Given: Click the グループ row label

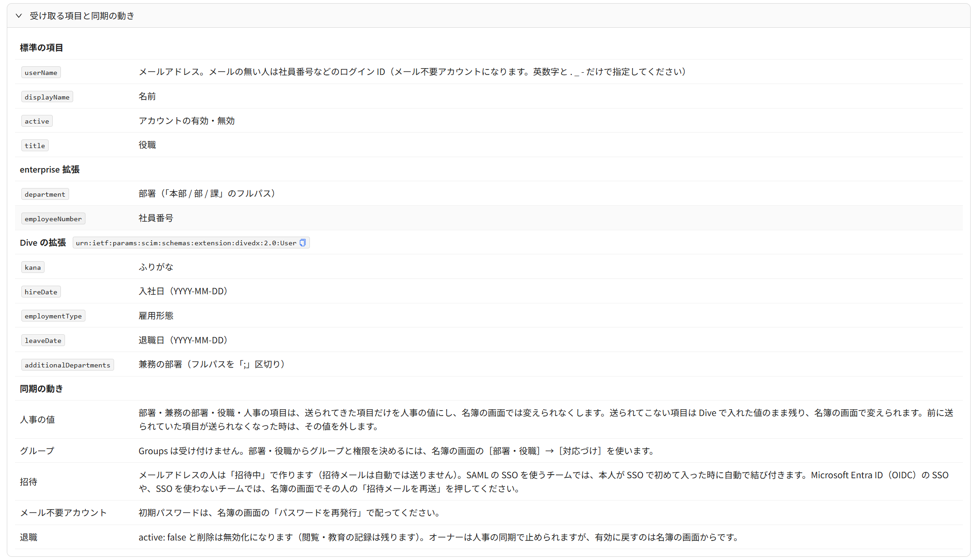Looking at the screenshot, I should tap(37, 451).
